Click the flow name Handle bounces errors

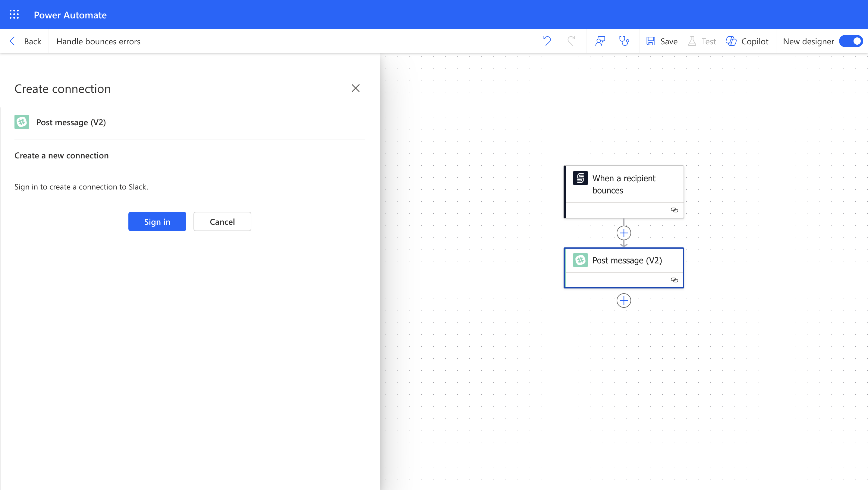pyautogui.click(x=98, y=41)
